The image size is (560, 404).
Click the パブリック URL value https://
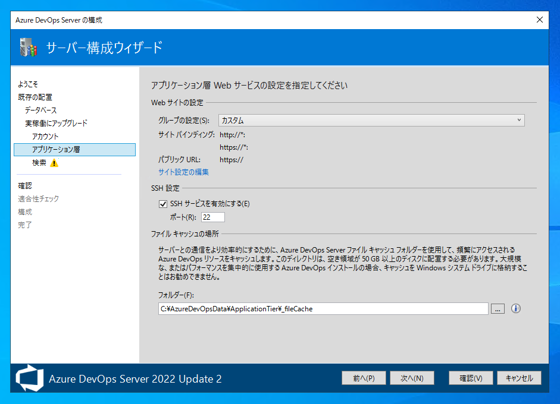231,160
